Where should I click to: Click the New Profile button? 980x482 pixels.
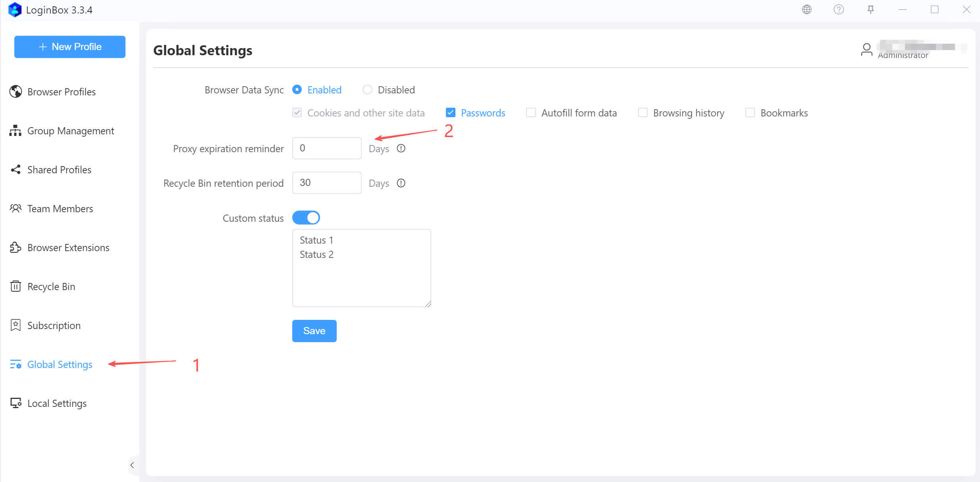click(x=70, y=47)
